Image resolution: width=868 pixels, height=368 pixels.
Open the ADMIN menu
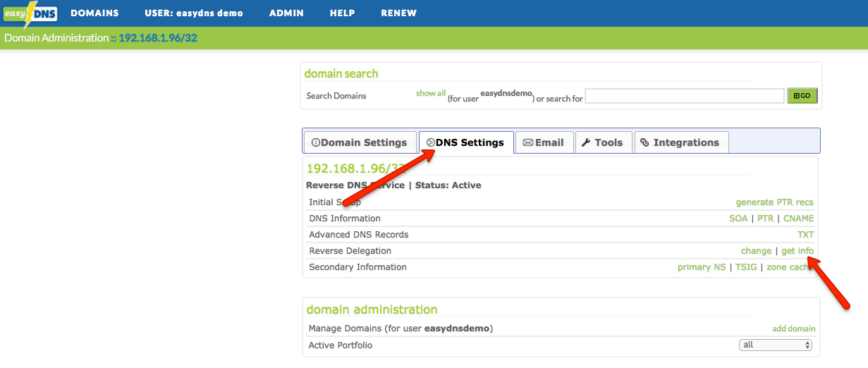click(x=286, y=13)
